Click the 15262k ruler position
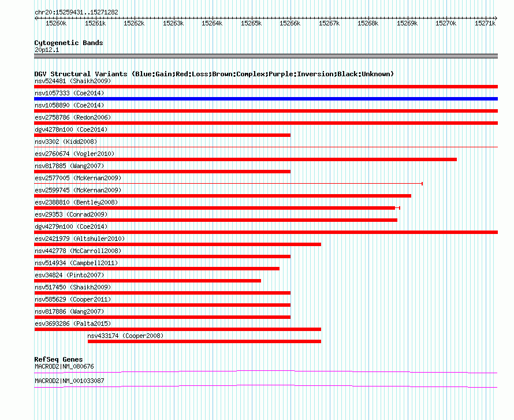The height and width of the screenshot is (420, 514). click(134, 23)
